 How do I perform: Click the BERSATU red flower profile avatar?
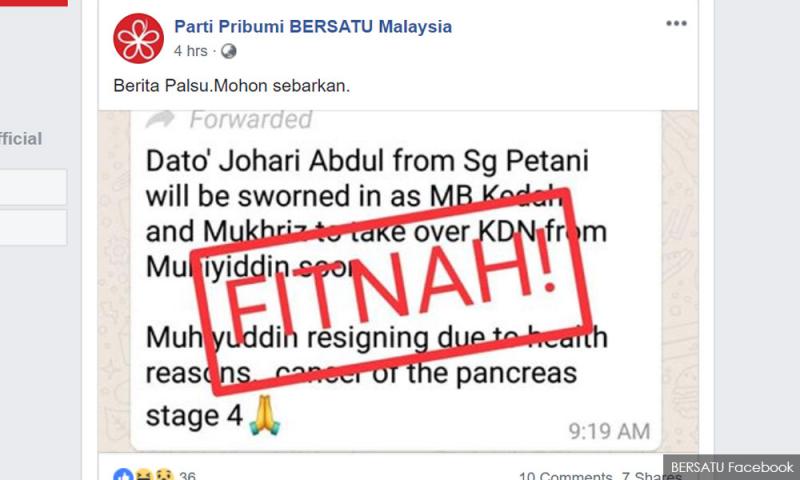tap(138, 38)
